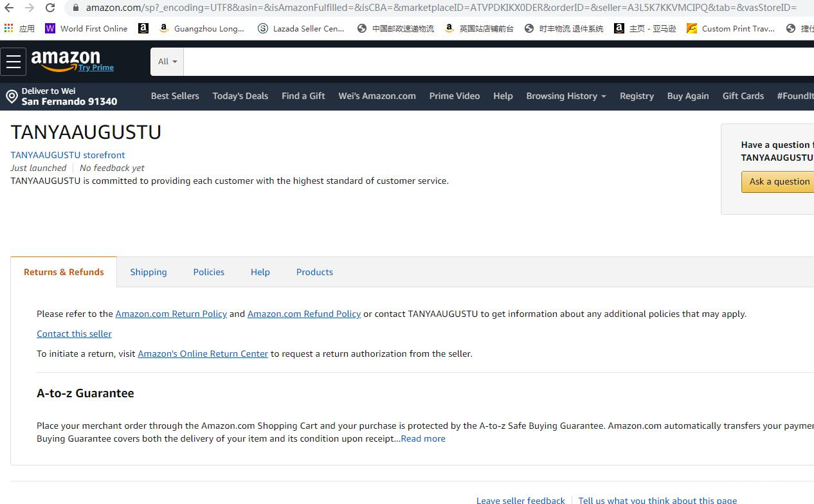Open Find a Gift in nav bar

(x=303, y=96)
